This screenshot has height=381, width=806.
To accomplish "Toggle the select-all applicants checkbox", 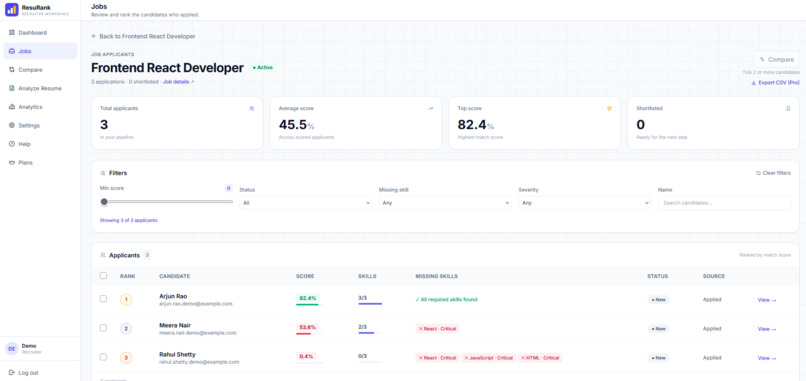I will (103, 276).
